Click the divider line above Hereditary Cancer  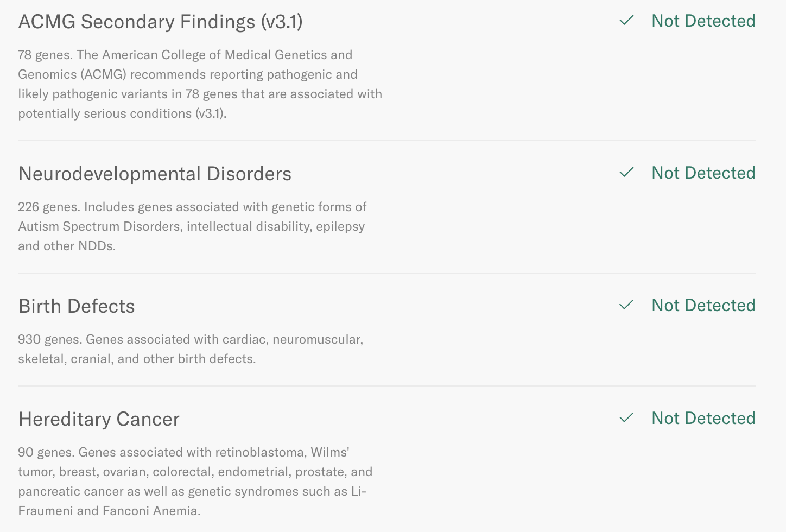tap(386, 386)
